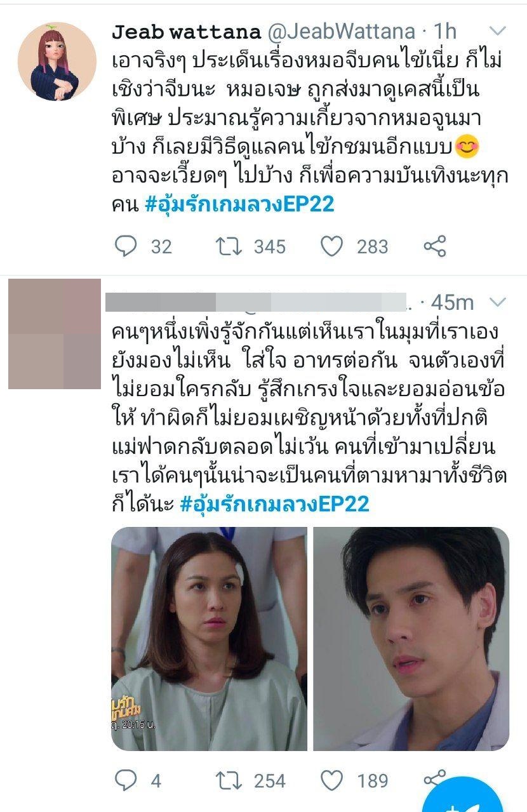This screenshot has height=812, width=527.
Task: Open #อุ้มรักเกมลวงEP22 hashtag in second tweet
Action: coord(275,504)
